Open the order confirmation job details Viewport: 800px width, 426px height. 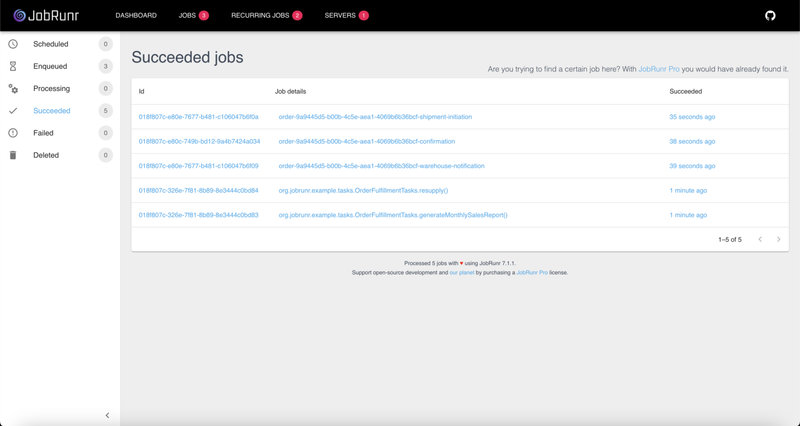pos(367,141)
